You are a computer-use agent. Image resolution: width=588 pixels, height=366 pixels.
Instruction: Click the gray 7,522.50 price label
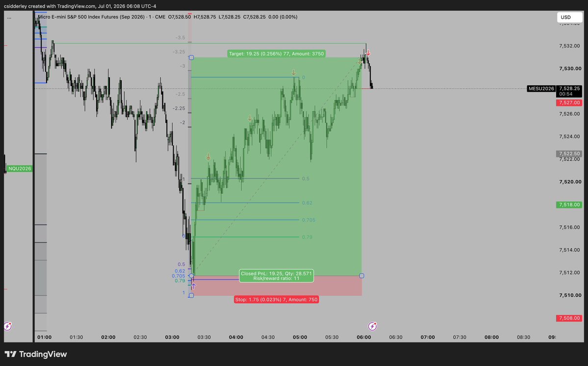(x=569, y=154)
